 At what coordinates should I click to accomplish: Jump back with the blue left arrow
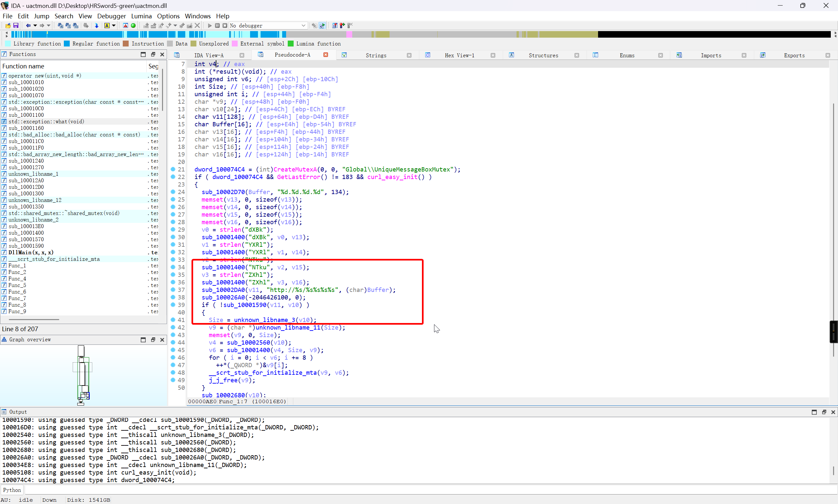pos(28,26)
